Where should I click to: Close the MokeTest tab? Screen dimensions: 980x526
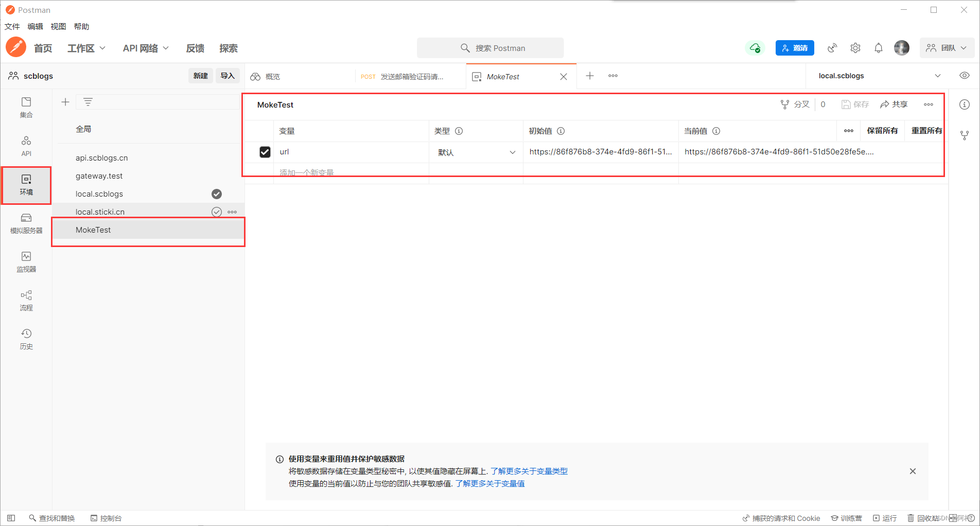point(564,77)
